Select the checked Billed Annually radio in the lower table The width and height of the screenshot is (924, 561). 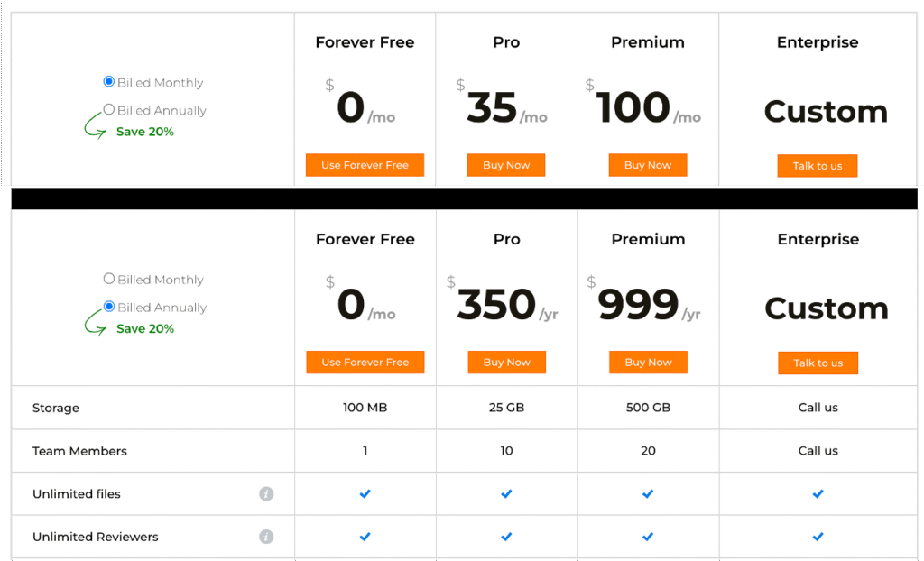[x=109, y=307]
